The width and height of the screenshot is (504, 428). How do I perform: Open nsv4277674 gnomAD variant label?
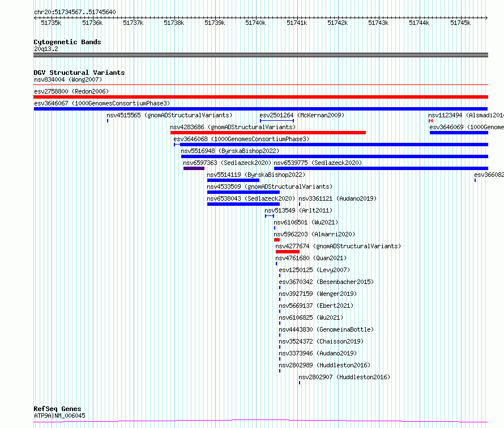coord(338,246)
